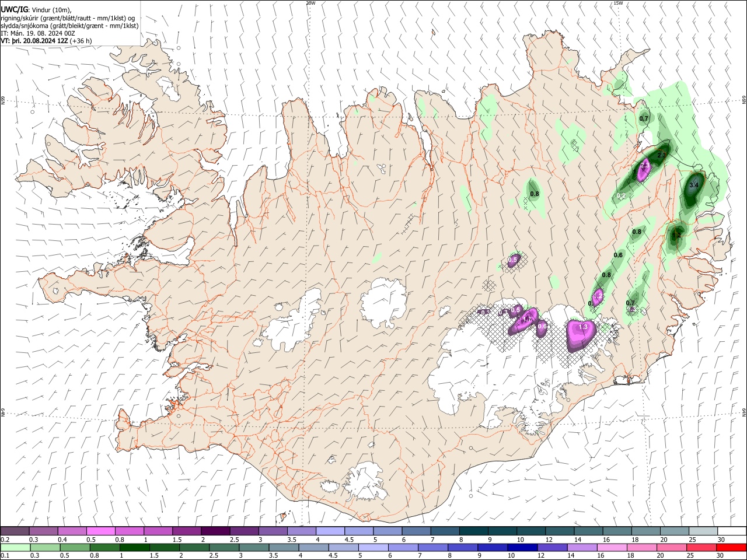The height and width of the screenshot is (560, 747).
Task: Click the 'slydda/snjókoma' legend description line
Action: pos(69,26)
